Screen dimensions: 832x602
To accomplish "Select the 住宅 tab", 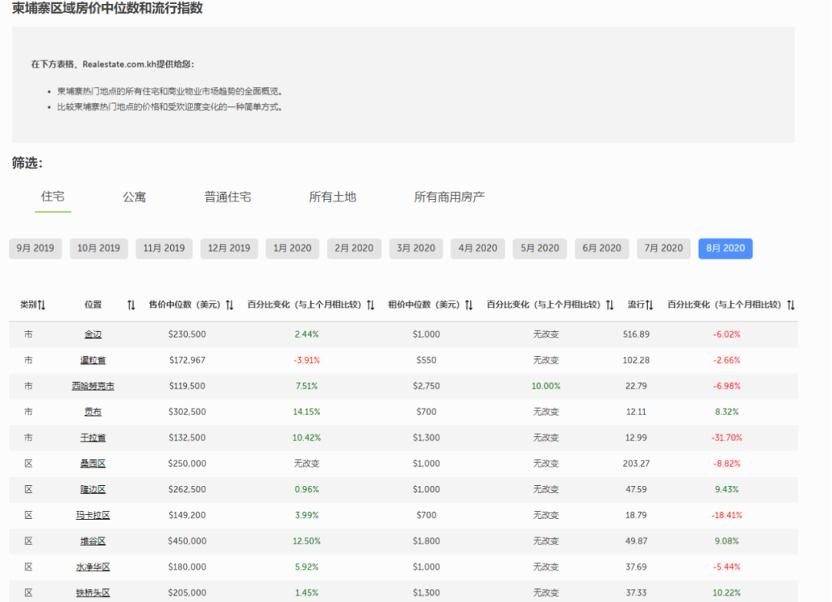I will point(52,197).
